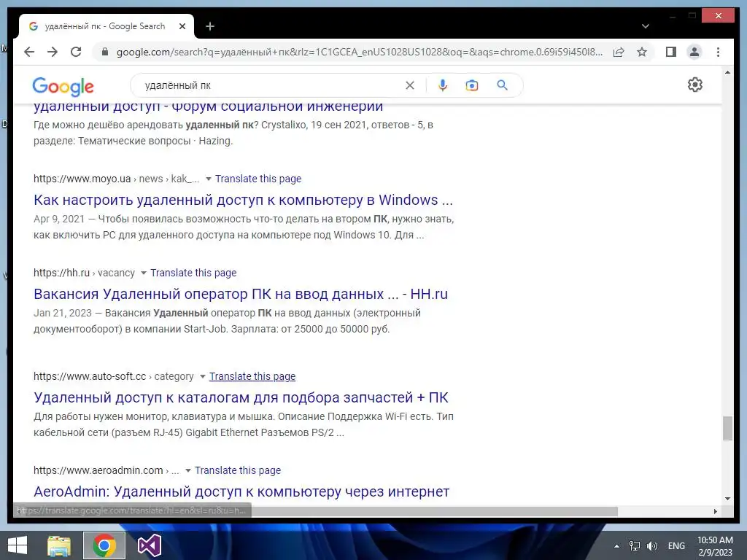Image resolution: width=747 pixels, height=560 pixels.
Task: Open the Chrome side panel
Action: (x=671, y=52)
